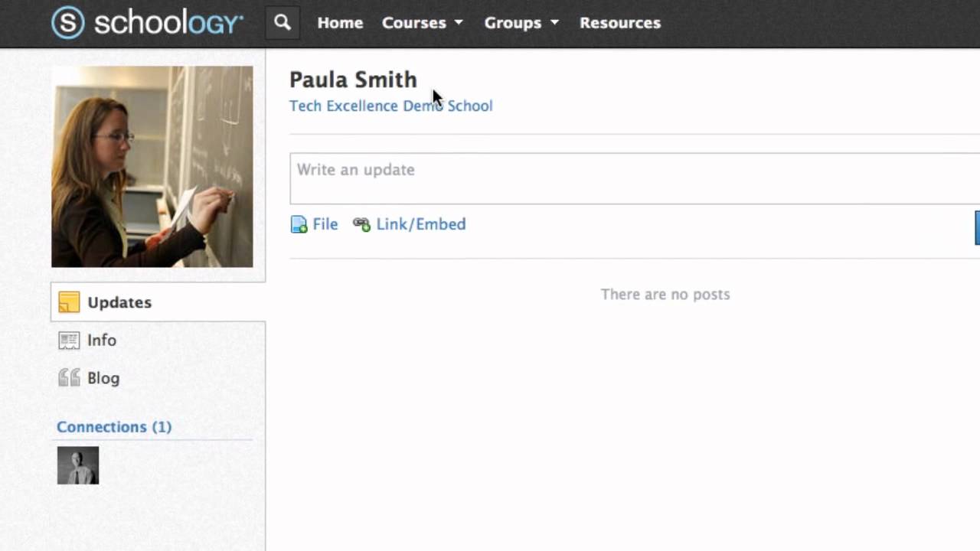Image resolution: width=980 pixels, height=551 pixels.
Task: Click the File attachment icon
Action: pyautogui.click(x=299, y=224)
